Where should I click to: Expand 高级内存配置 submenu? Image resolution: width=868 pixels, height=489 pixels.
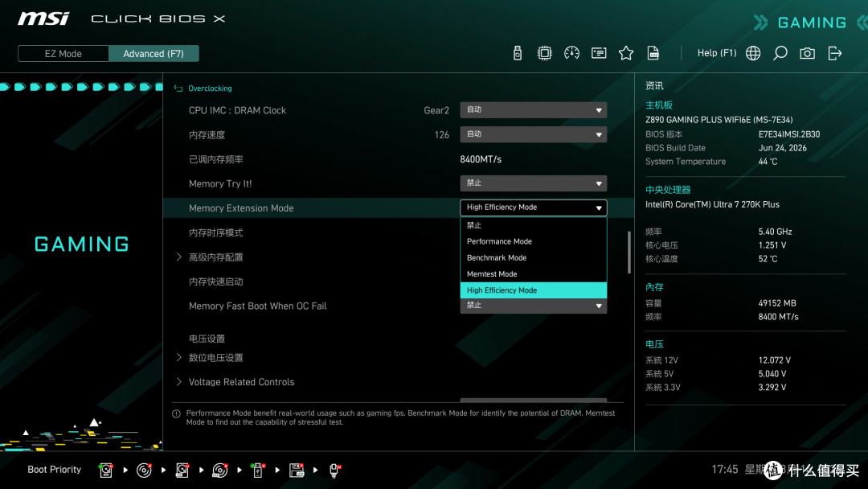(216, 257)
